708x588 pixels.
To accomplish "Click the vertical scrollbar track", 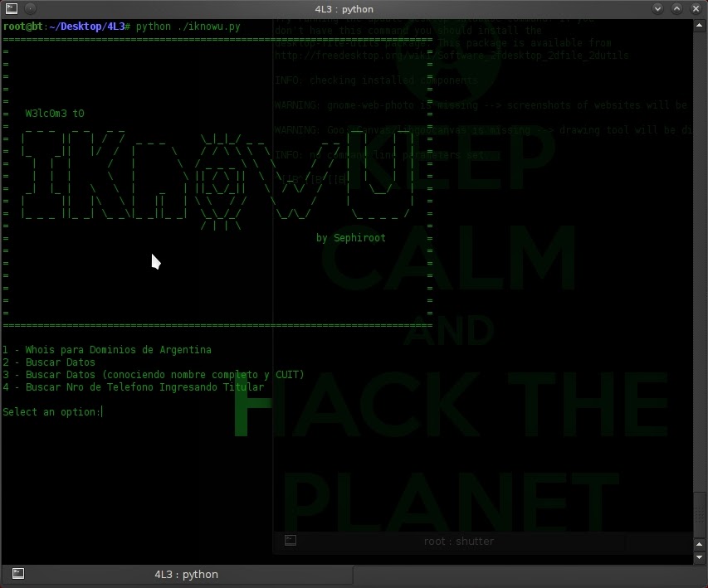I will 699,284.
